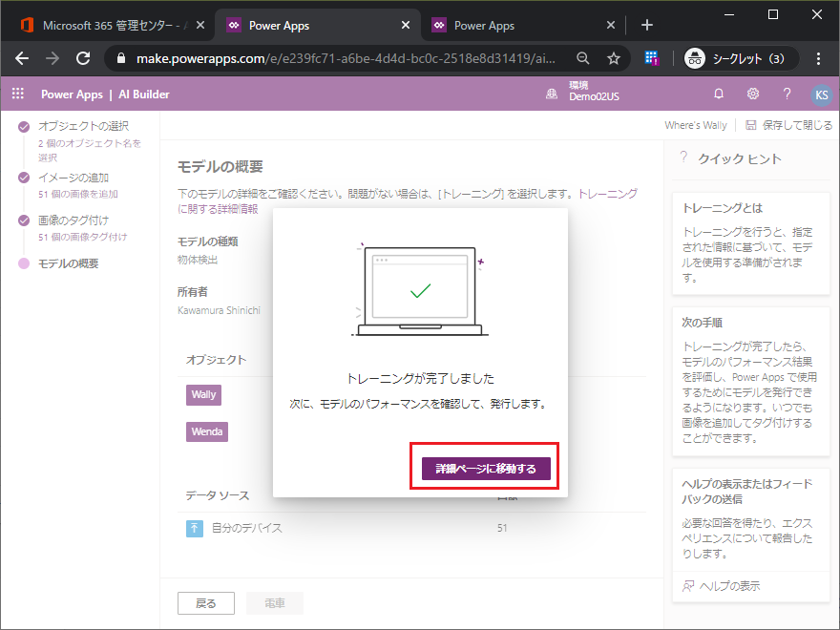
Task: Click the Kawamura Shinichi owner name
Action: (220, 310)
